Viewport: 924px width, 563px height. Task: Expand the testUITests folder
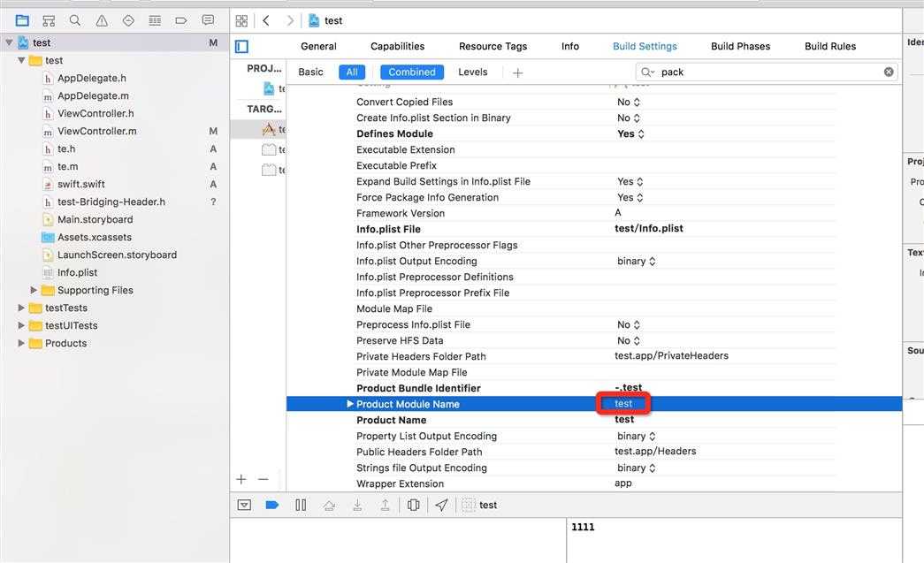coord(21,325)
